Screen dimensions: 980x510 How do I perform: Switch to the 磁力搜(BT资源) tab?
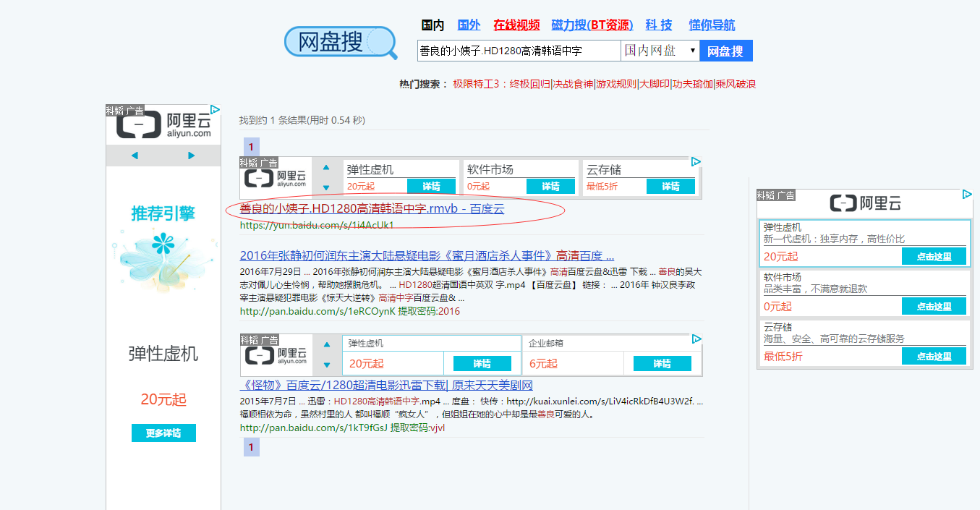[x=592, y=25]
